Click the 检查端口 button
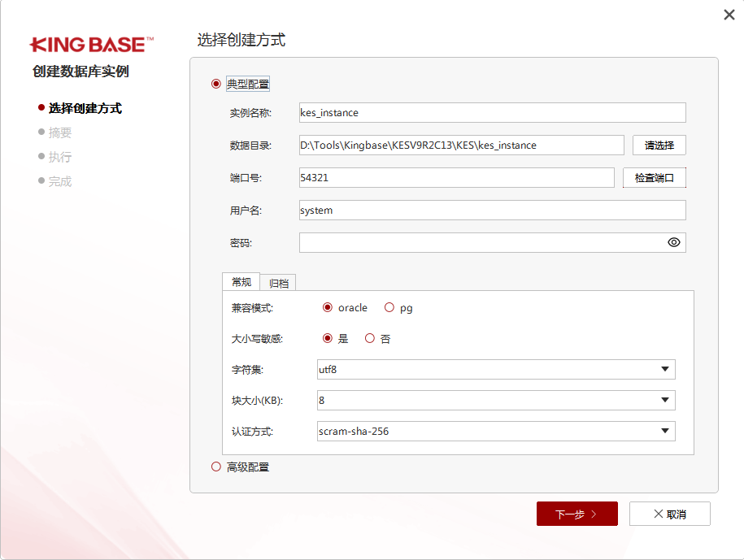744x560 pixels. [x=654, y=177]
